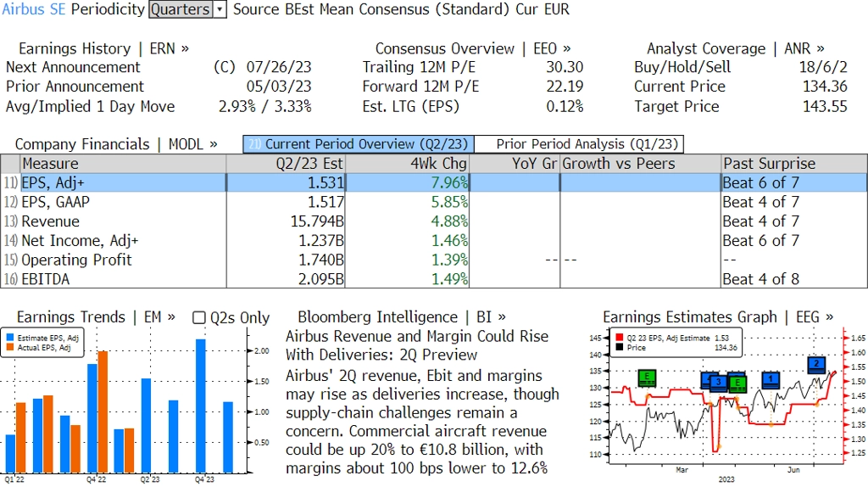Select the EBITDA measure row
The width and height of the screenshot is (868, 487).
click(x=434, y=278)
